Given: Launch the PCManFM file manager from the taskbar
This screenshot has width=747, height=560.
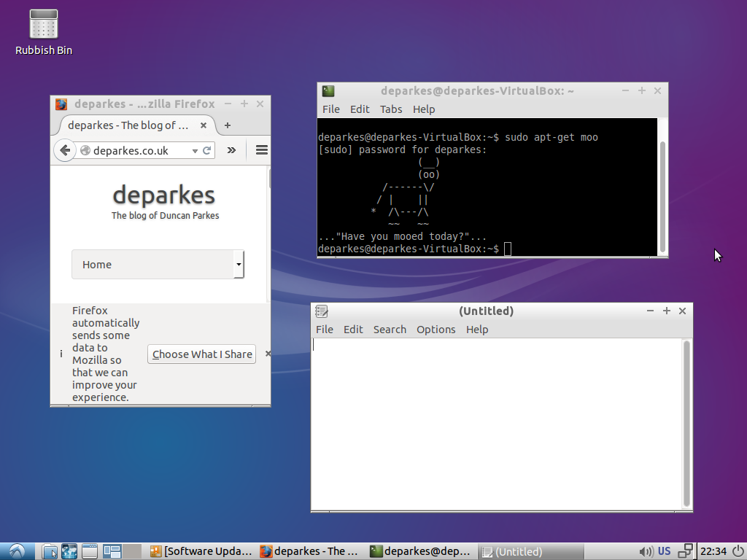Looking at the screenshot, I should (x=49, y=551).
